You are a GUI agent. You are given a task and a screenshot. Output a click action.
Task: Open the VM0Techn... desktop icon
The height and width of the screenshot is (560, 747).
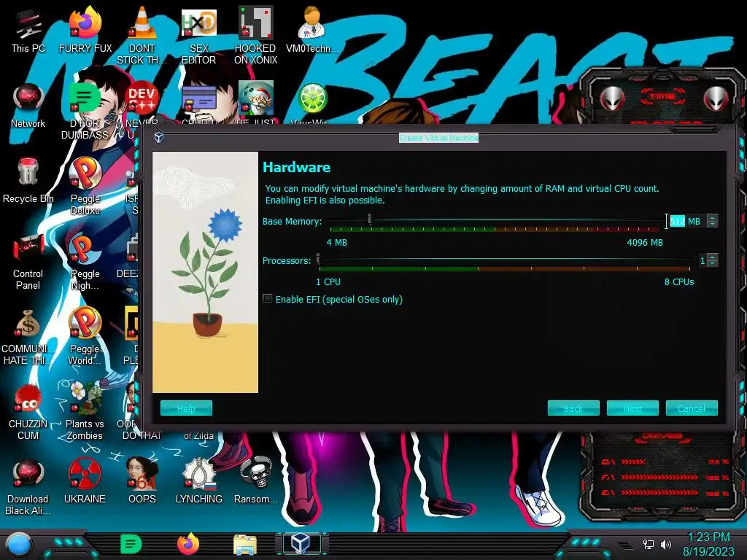tap(312, 30)
